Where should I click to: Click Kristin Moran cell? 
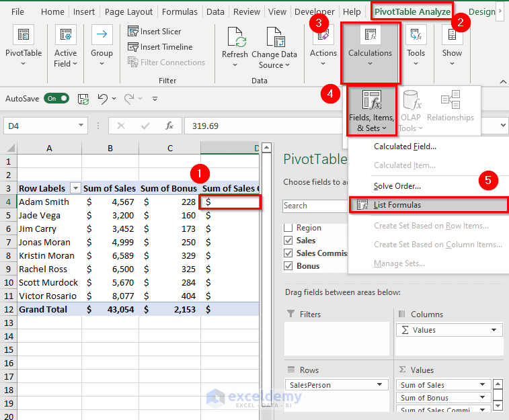click(49, 255)
